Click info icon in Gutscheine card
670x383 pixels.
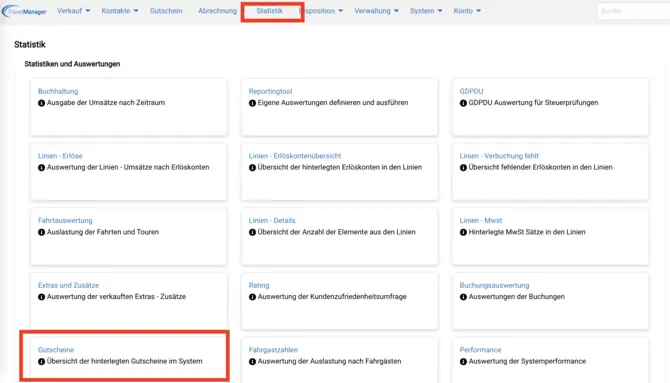click(41, 361)
